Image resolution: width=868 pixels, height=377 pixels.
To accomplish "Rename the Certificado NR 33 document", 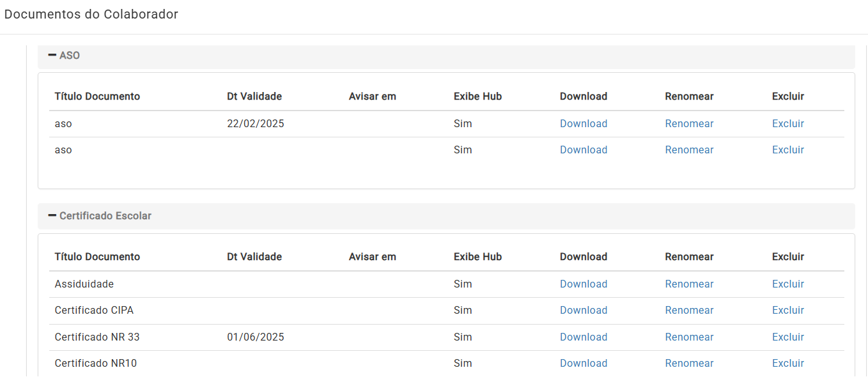I will pos(689,337).
